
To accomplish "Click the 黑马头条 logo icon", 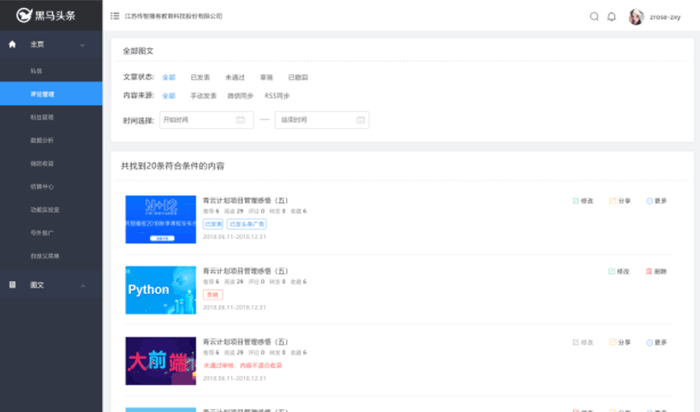I will tap(22, 17).
